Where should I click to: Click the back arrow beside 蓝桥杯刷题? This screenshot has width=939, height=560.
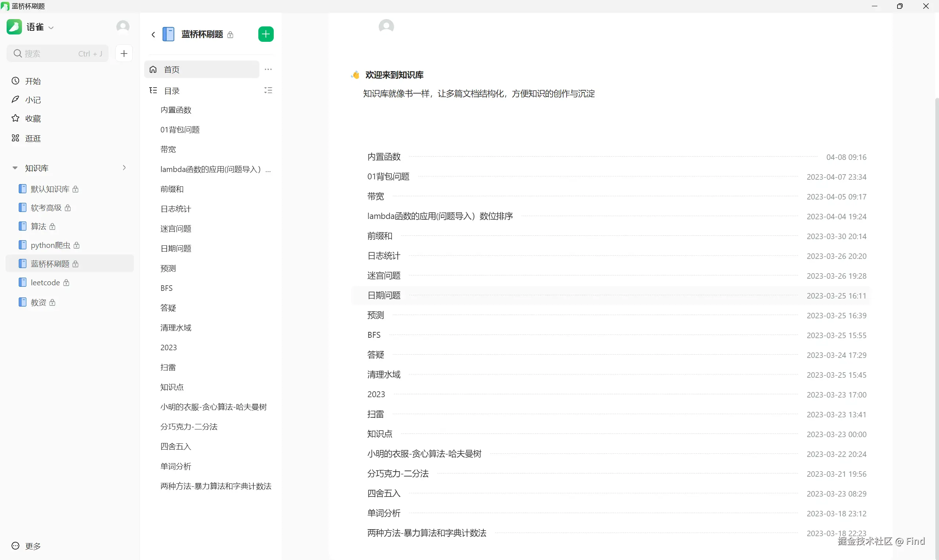[153, 35]
